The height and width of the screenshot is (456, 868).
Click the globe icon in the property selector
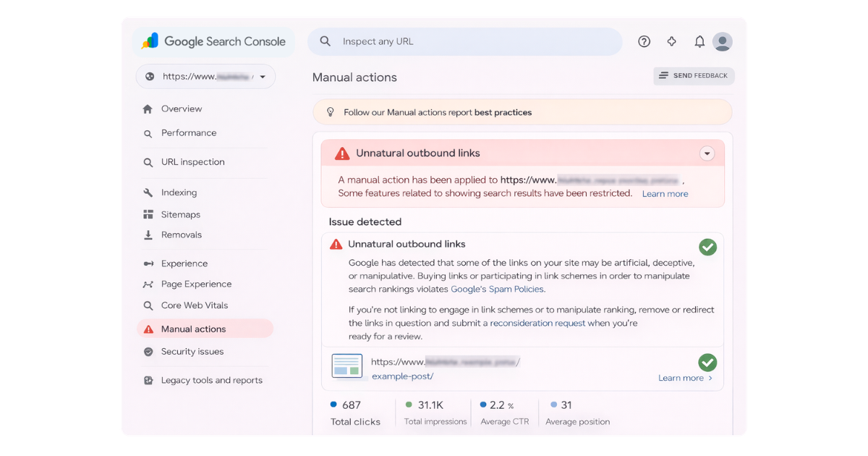150,77
